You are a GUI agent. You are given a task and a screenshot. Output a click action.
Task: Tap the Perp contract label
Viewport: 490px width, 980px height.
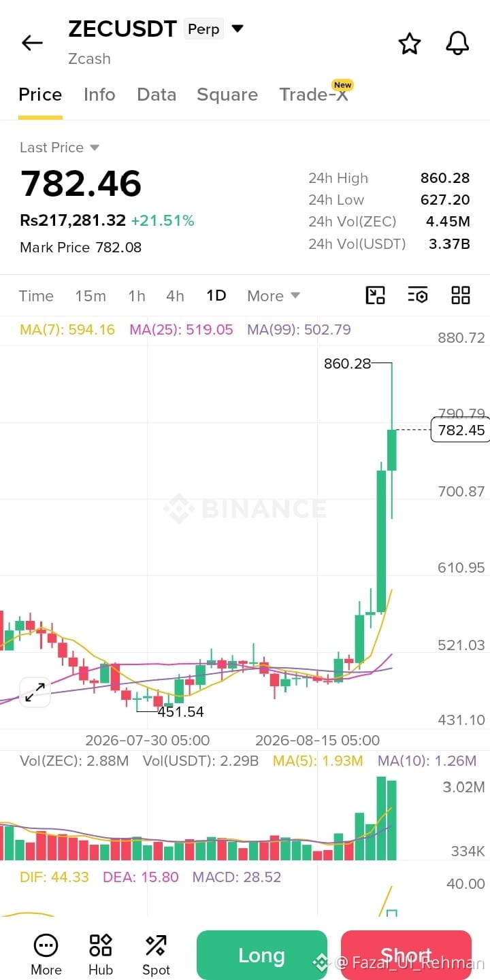(x=203, y=29)
